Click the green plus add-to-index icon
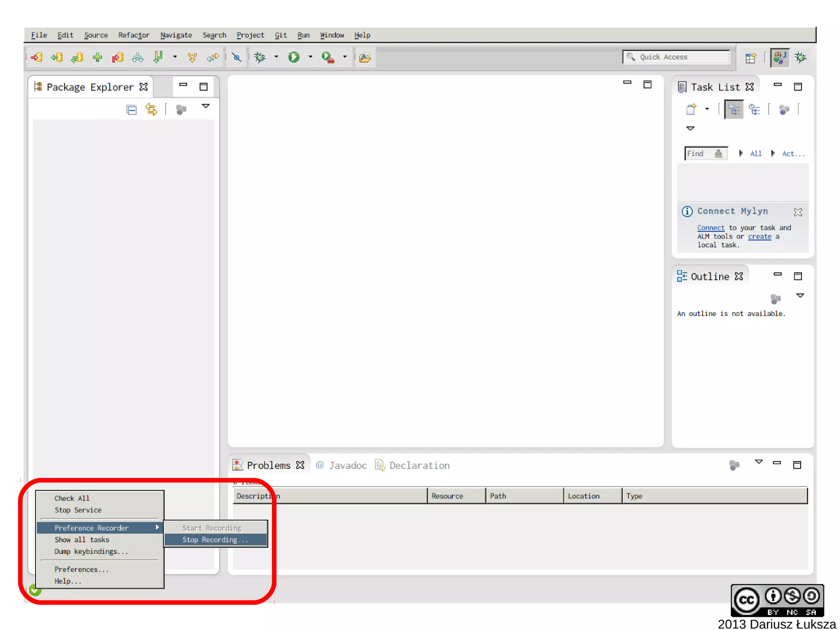The height and width of the screenshot is (630, 840). 98,57
